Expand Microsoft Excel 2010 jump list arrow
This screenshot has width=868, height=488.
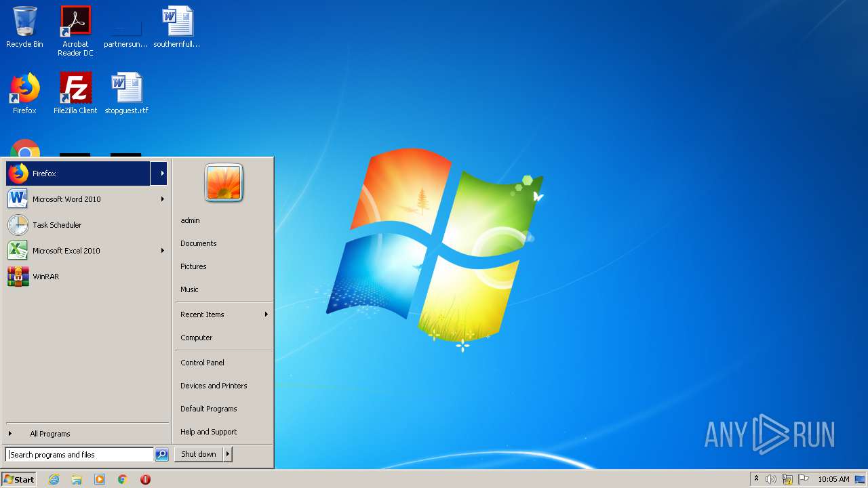[x=162, y=251]
